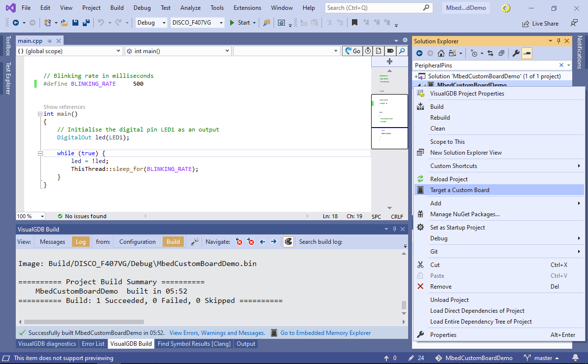Screen dimensions: 588x364
Task: Open Go to Embedded Memory Explorer link
Action: (x=325, y=333)
